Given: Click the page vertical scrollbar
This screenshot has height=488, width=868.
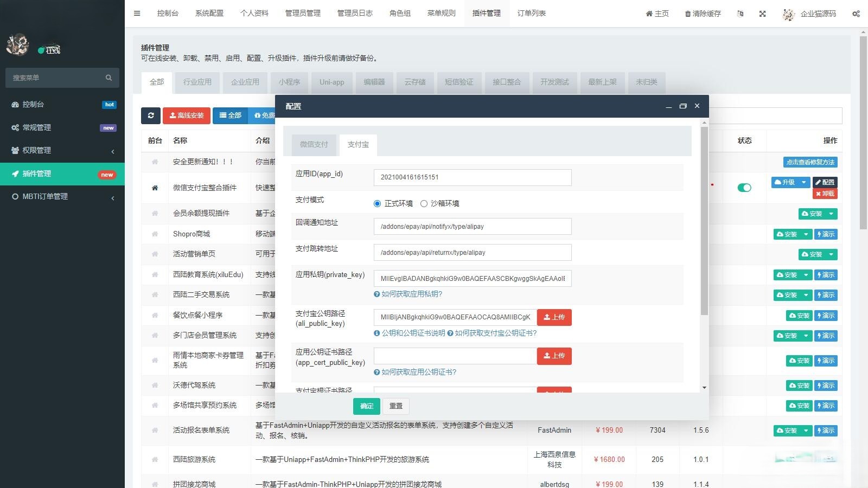Looking at the screenshot, I should tap(863, 133).
